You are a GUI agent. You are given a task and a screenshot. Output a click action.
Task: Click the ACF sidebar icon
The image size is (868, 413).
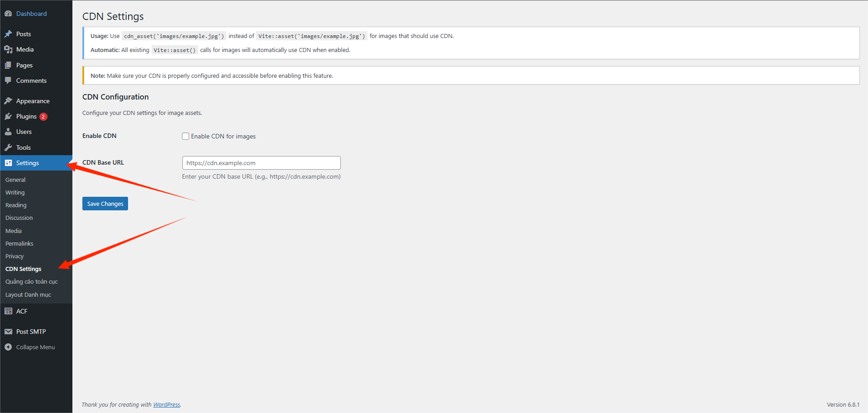pos(8,311)
